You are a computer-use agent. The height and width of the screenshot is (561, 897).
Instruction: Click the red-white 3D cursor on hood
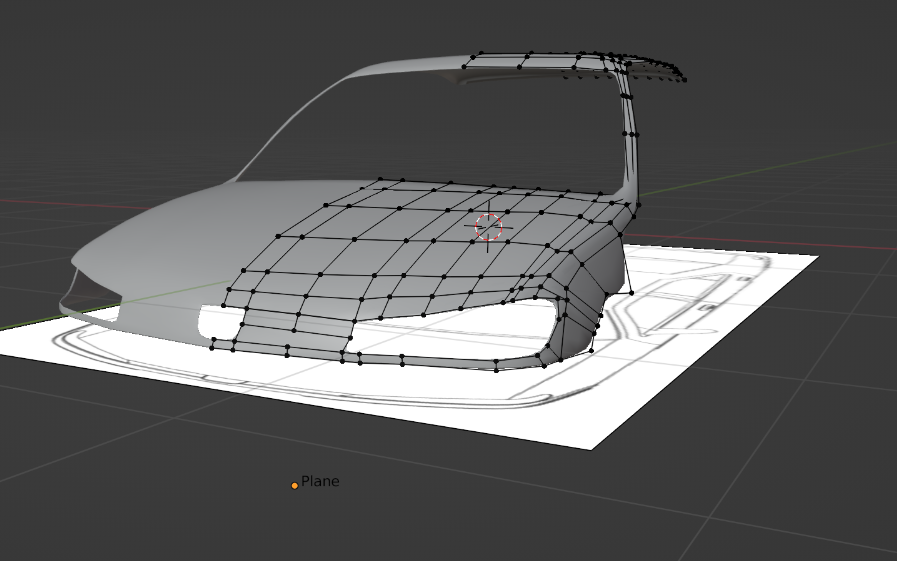pyautogui.click(x=489, y=227)
